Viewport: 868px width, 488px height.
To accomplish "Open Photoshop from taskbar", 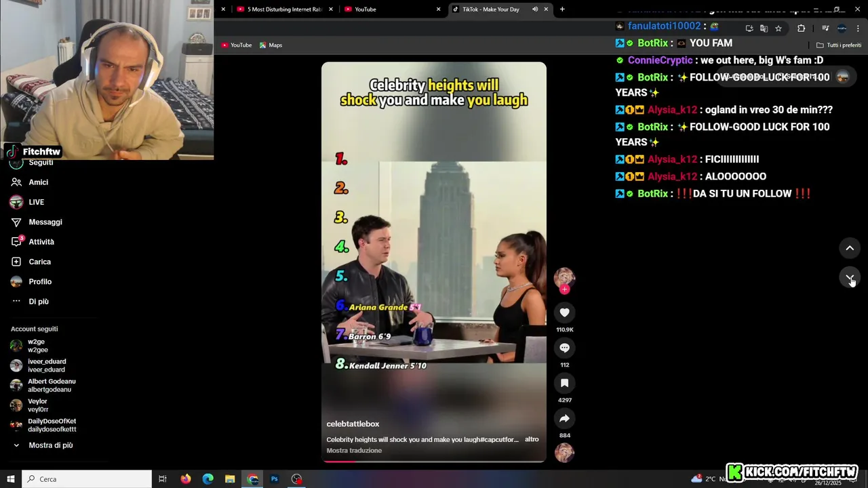I will (x=275, y=479).
